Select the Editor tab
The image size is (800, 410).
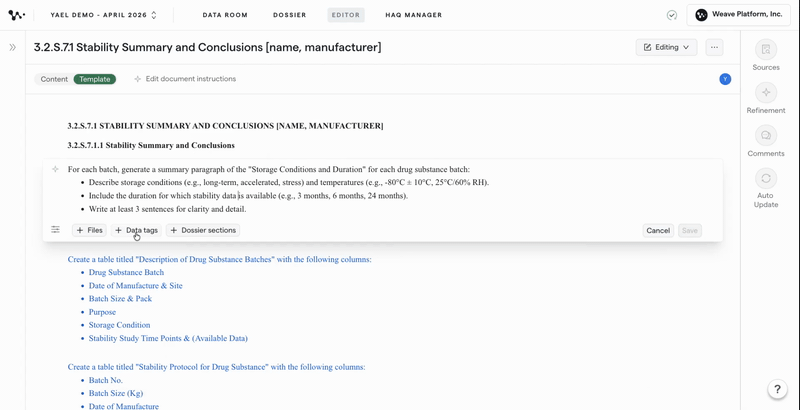[346, 15]
